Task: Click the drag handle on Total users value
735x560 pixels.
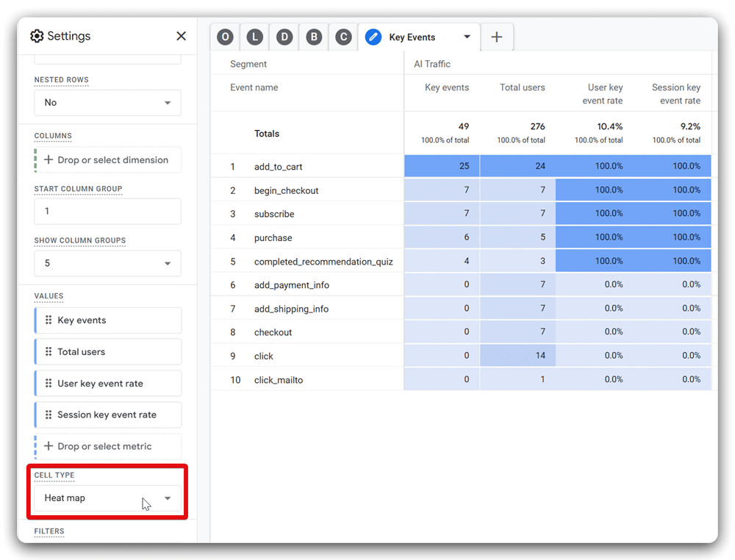Action: tap(49, 352)
